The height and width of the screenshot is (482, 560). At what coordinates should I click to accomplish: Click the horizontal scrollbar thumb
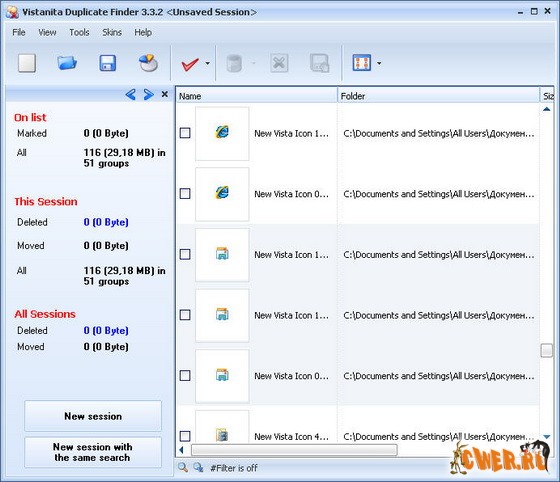(294, 450)
